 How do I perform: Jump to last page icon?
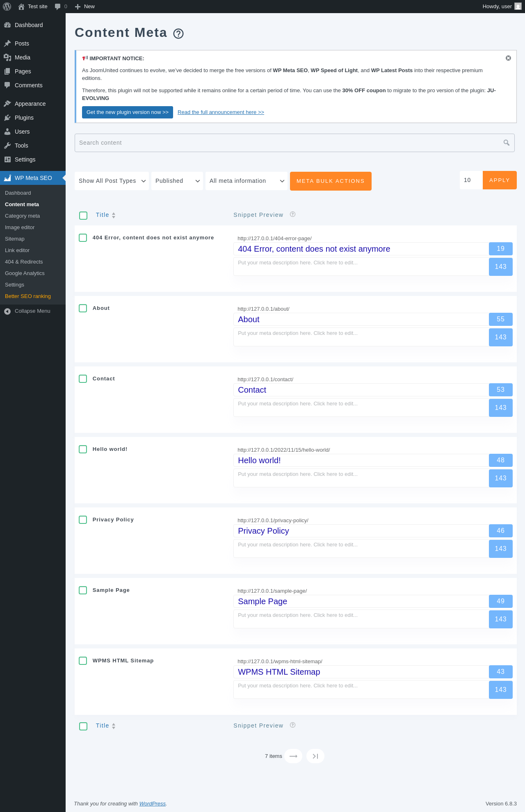point(315,756)
